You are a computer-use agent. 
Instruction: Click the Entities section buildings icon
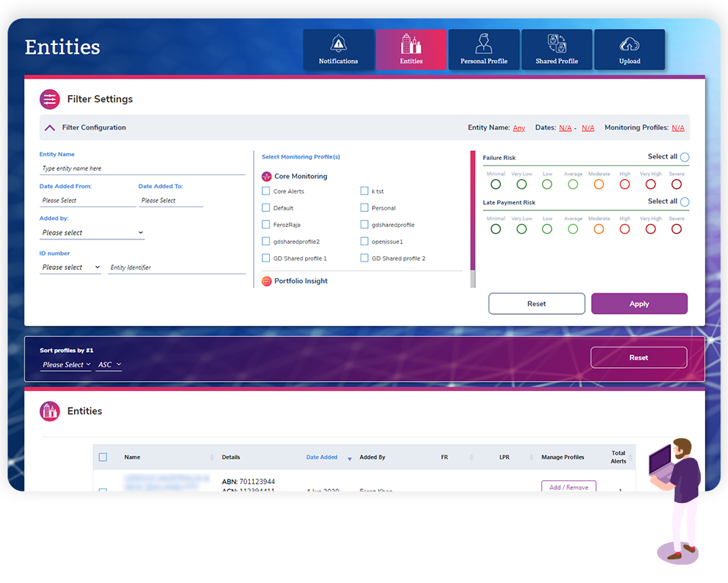click(50, 412)
